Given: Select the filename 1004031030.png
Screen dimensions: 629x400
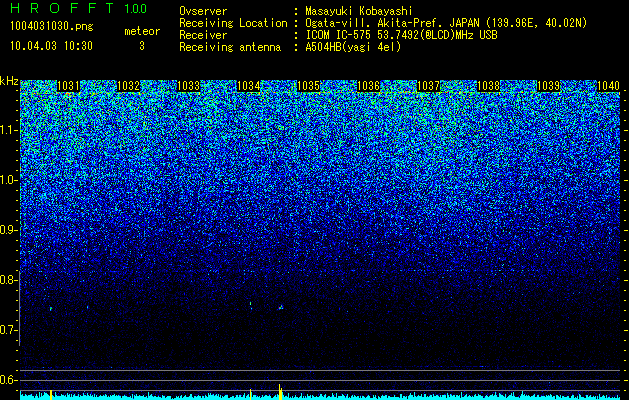Looking at the screenshot, I should (x=52, y=26).
